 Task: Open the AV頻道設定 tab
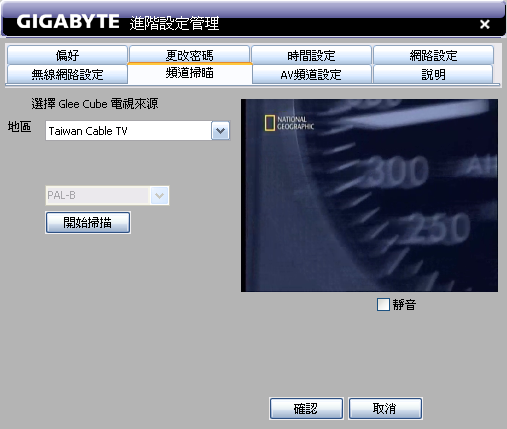311,74
